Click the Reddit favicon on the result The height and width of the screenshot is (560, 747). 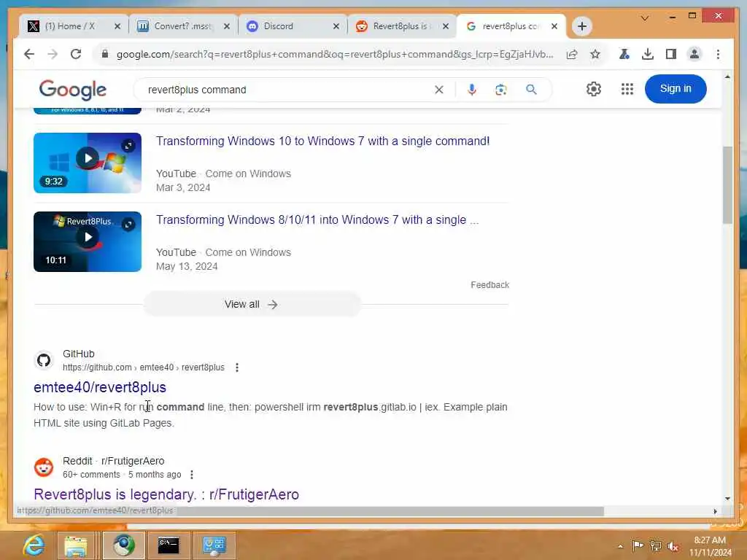(44, 467)
